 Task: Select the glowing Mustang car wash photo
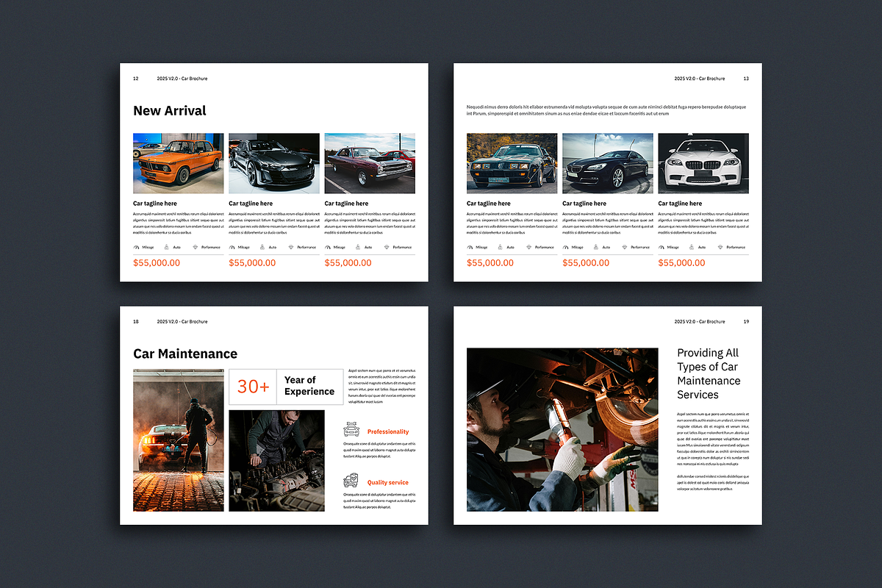178,440
